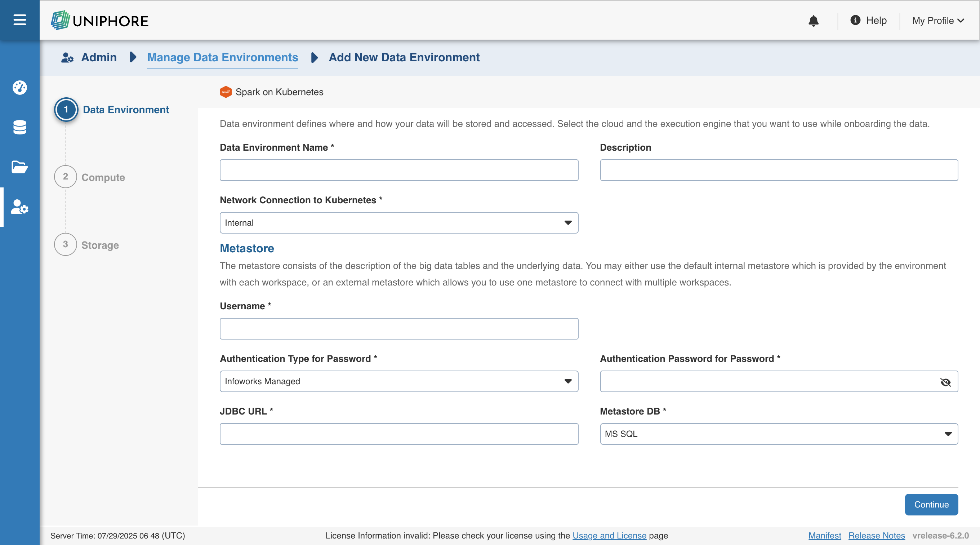Image resolution: width=980 pixels, height=545 pixels.
Task: Open the dashboard gauge icon in sidebar
Action: pyautogui.click(x=19, y=88)
